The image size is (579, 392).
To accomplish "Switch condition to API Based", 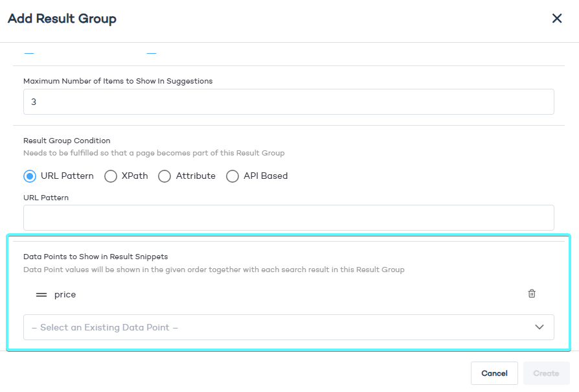I will 233,176.
